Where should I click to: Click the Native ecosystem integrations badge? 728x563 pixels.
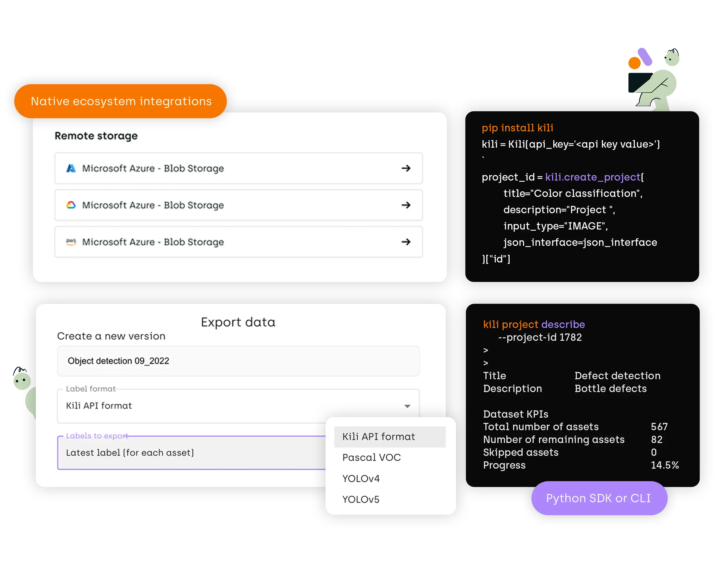[x=121, y=101]
